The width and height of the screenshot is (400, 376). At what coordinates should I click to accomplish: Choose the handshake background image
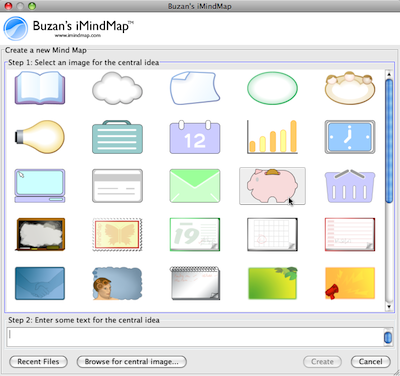click(x=40, y=283)
